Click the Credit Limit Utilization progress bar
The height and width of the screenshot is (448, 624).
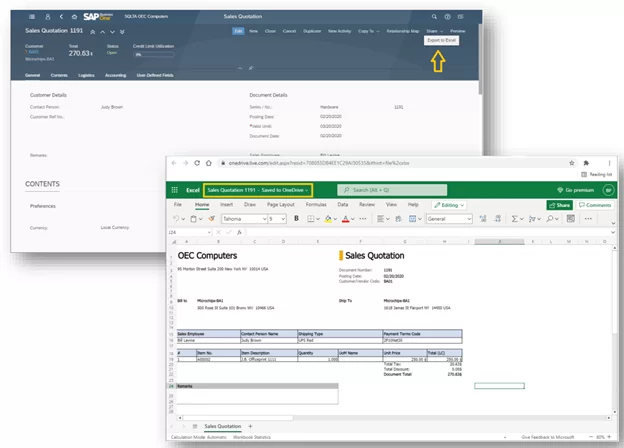(x=154, y=55)
